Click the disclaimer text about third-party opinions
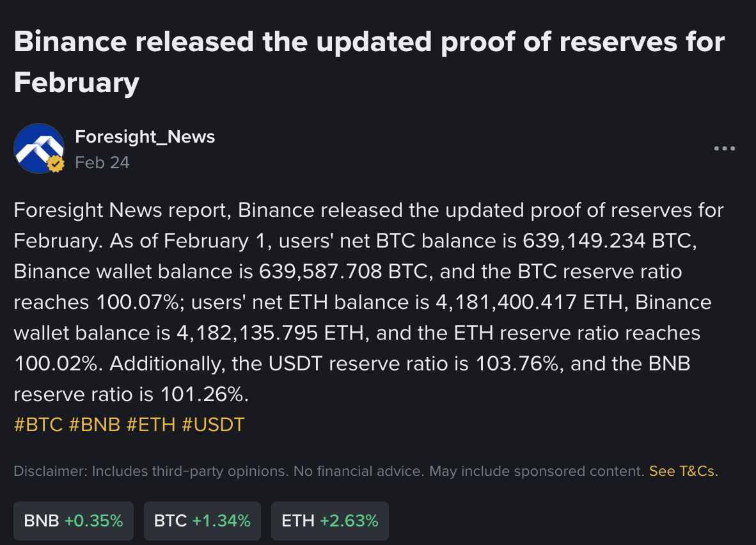This screenshot has height=545, width=756. click(x=328, y=471)
